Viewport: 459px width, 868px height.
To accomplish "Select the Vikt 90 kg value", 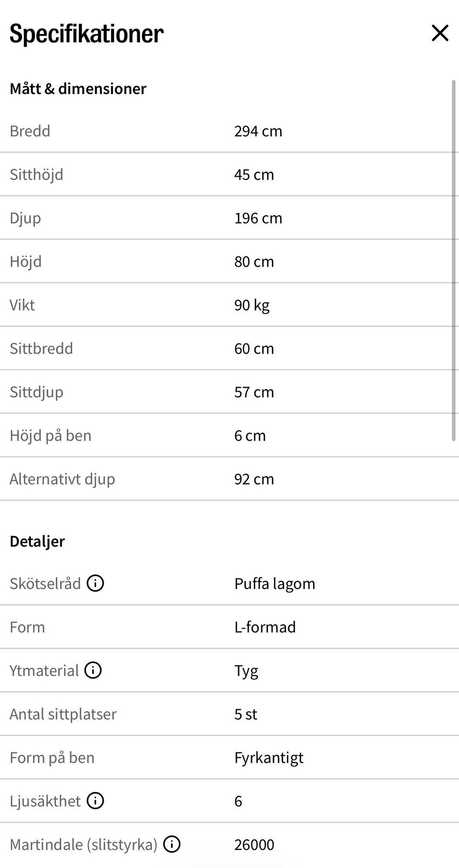I will (252, 305).
